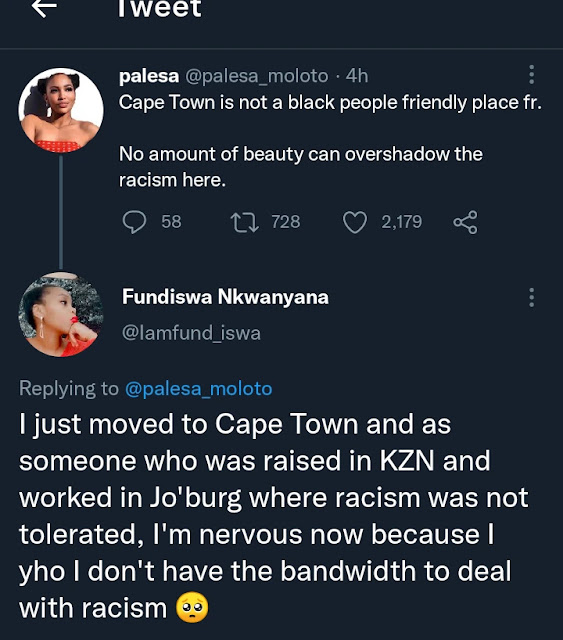The height and width of the screenshot is (640, 563).
Task: Open three-dot menu on palesa's tweet
Action: (x=531, y=74)
